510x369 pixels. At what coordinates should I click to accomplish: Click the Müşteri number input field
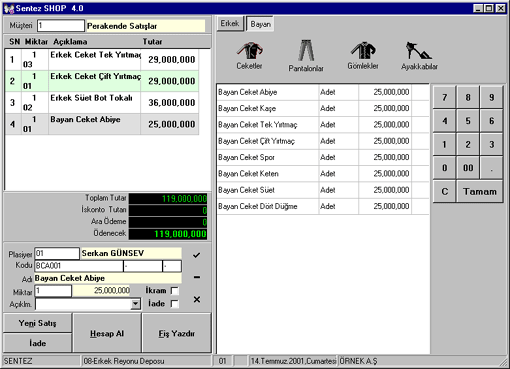click(61, 26)
